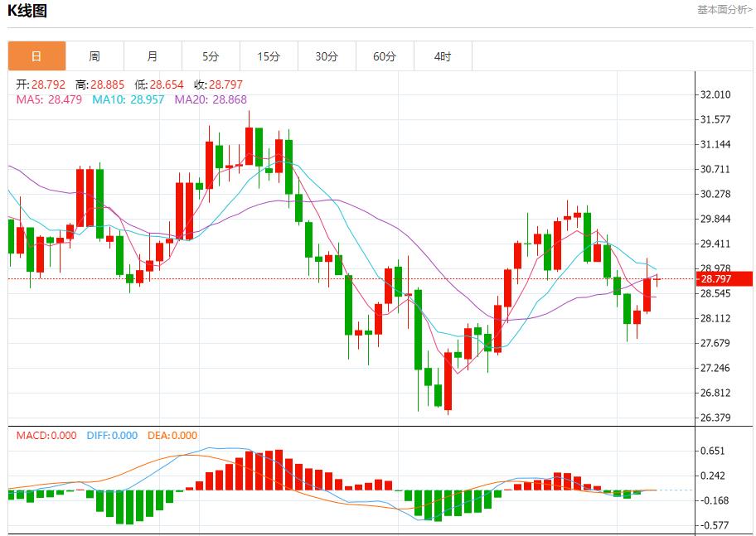Switch to the 4时 chart tab
The height and width of the screenshot is (536, 756).
[x=443, y=56]
